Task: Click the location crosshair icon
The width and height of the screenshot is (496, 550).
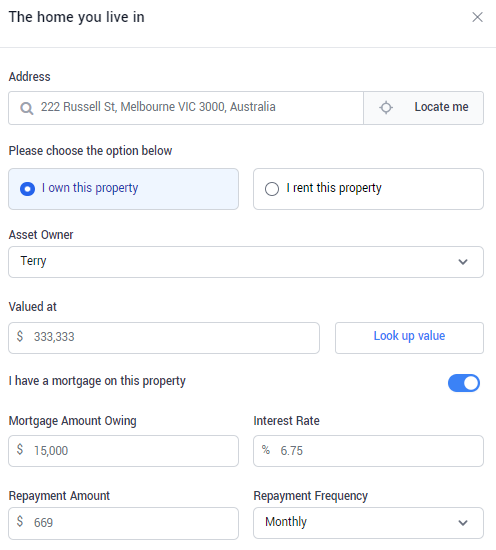Action: pyautogui.click(x=386, y=107)
